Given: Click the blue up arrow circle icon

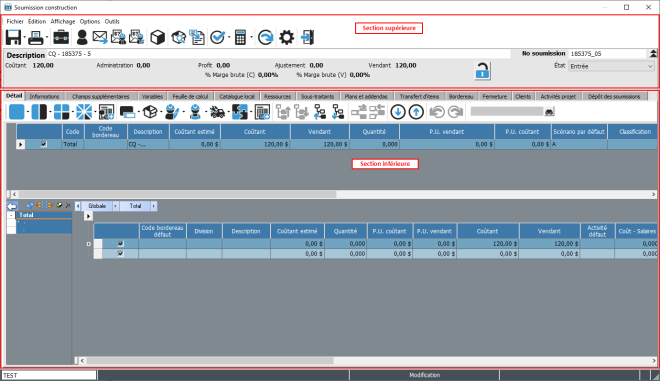Looking at the screenshot, I should tap(416, 112).
